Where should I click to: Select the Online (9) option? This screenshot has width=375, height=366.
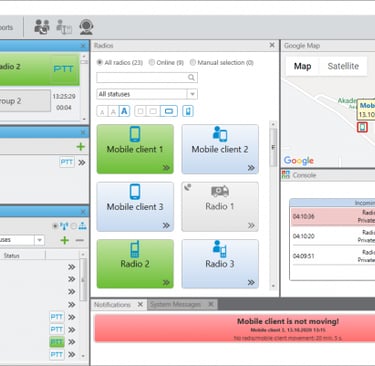pyautogui.click(x=151, y=62)
